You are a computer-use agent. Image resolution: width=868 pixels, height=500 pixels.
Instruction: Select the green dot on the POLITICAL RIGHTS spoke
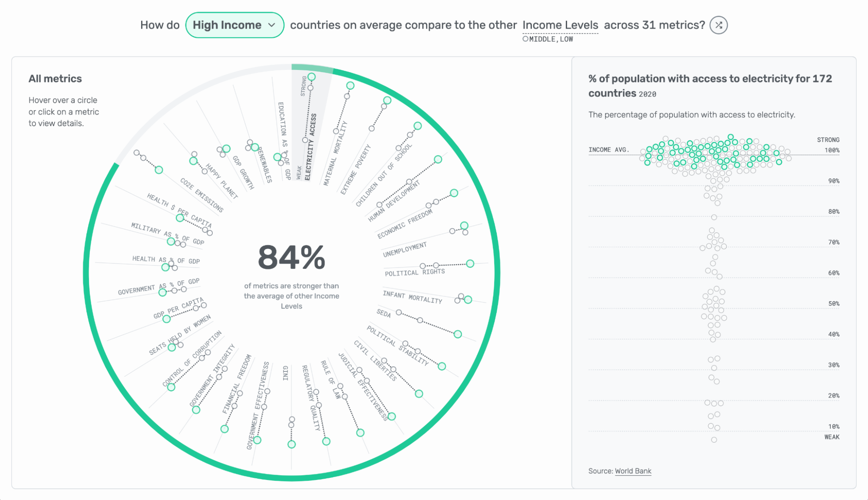click(x=470, y=263)
